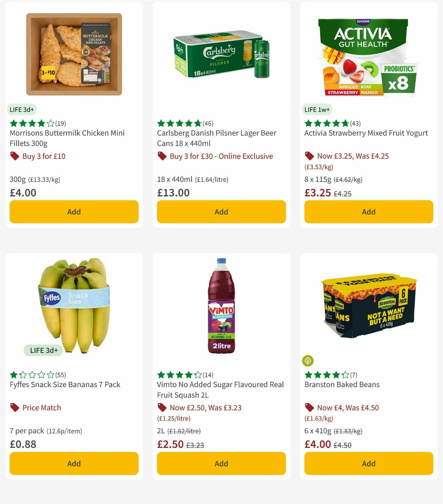
Task: Open the Vimto squash product image
Action: tap(221, 307)
